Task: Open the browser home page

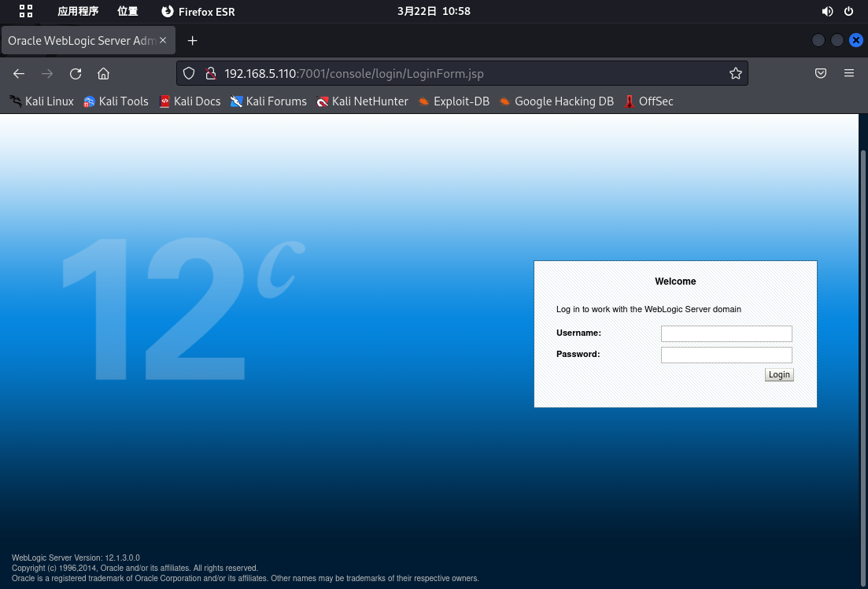Action: pyautogui.click(x=104, y=74)
